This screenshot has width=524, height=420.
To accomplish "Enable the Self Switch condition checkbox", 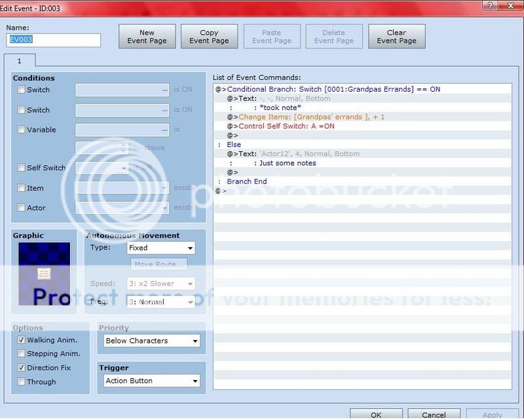I will point(22,168).
